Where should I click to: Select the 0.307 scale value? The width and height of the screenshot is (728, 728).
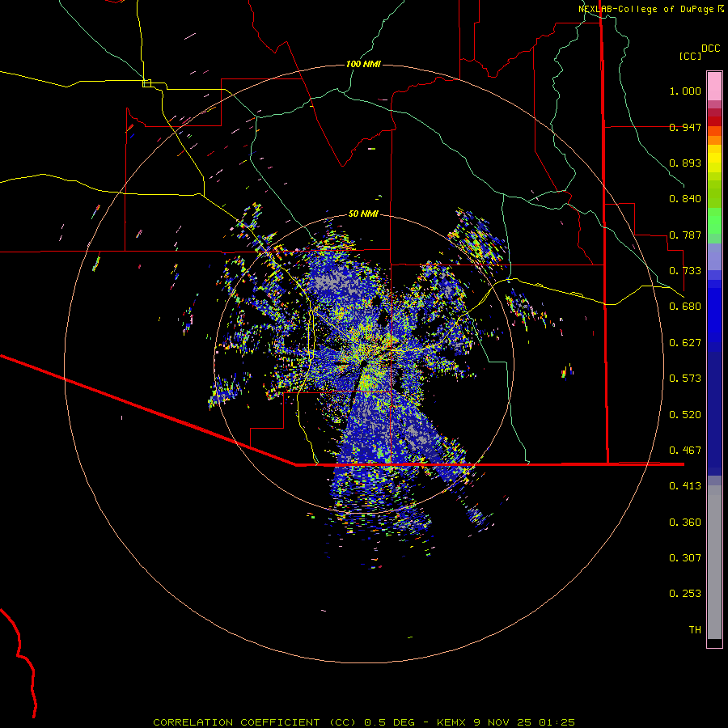click(685, 558)
